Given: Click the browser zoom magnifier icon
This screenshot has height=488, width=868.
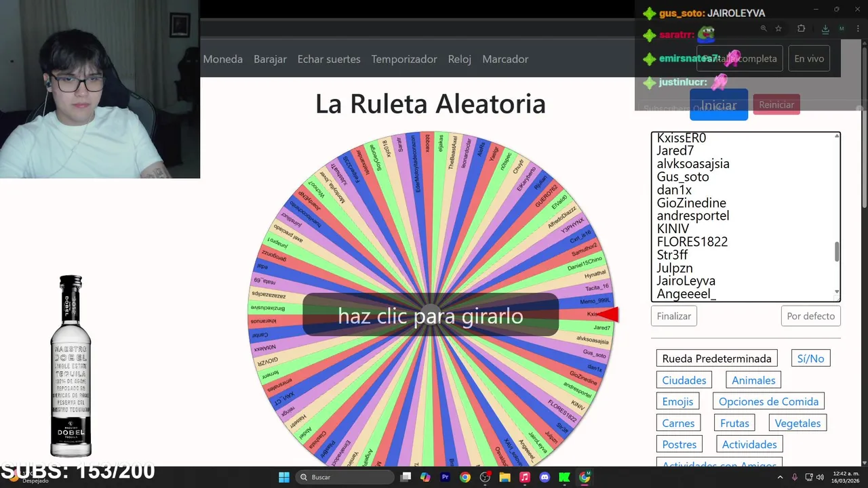Looking at the screenshot, I should click(x=764, y=28).
